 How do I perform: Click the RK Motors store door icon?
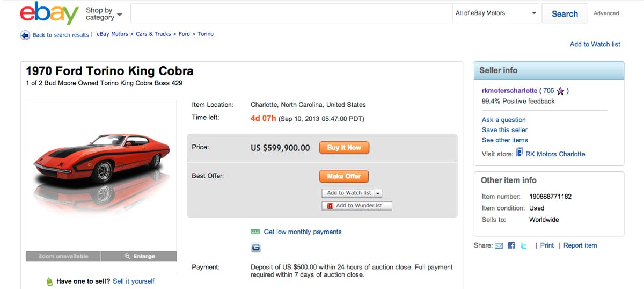[x=519, y=153]
